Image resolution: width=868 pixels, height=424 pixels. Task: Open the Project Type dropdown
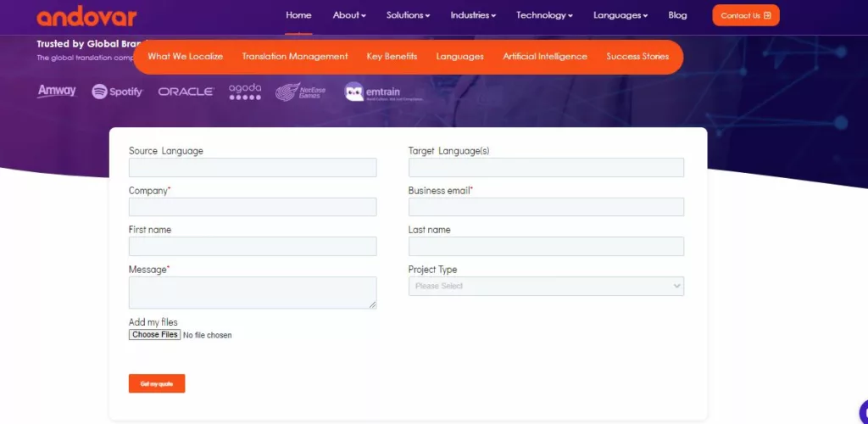coord(547,286)
